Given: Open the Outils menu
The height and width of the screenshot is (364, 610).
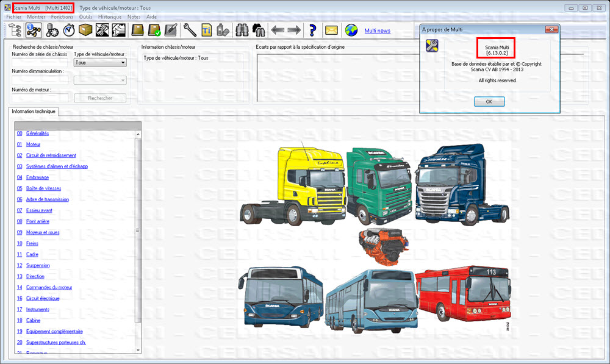Looking at the screenshot, I should (85, 16).
